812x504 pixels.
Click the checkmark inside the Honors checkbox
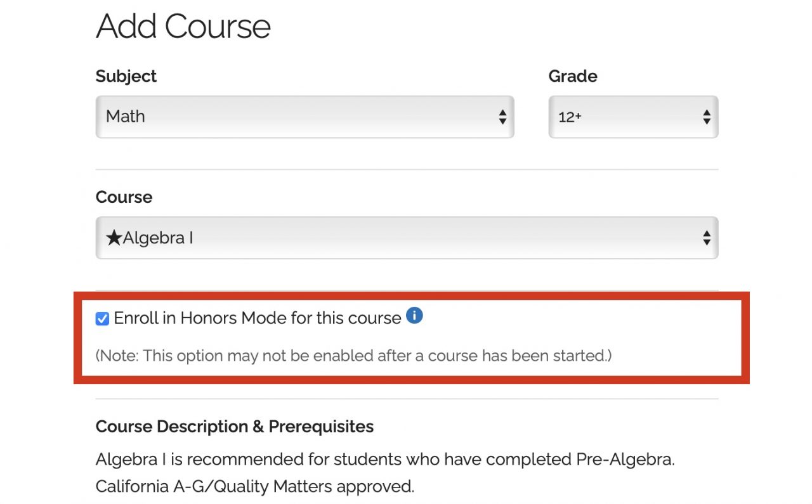[102, 318]
